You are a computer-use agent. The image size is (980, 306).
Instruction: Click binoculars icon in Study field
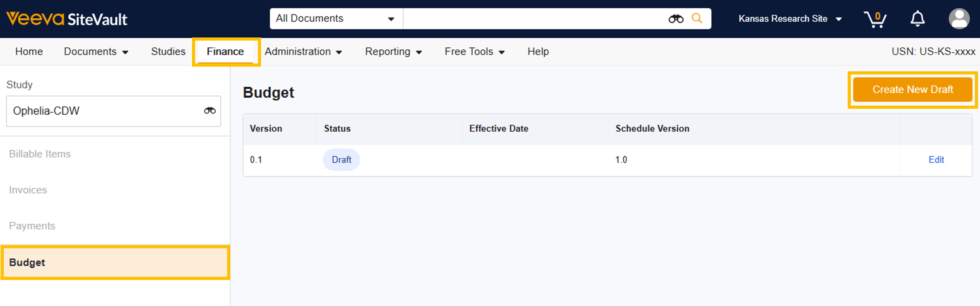[x=210, y=111]
